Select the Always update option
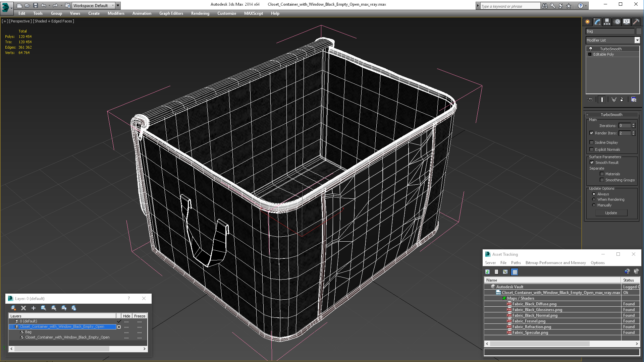This screenshot has height=362, width=644. pos(594,194)
